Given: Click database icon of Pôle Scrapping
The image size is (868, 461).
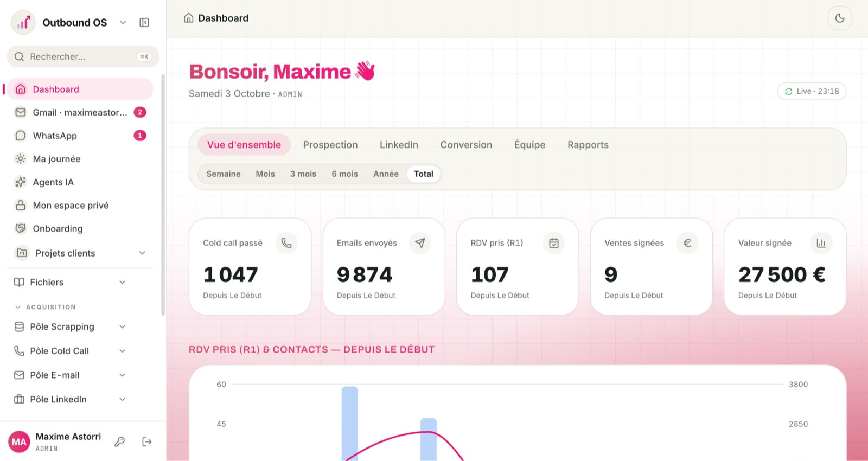Looking at the screenshot, I should [19, 327].
